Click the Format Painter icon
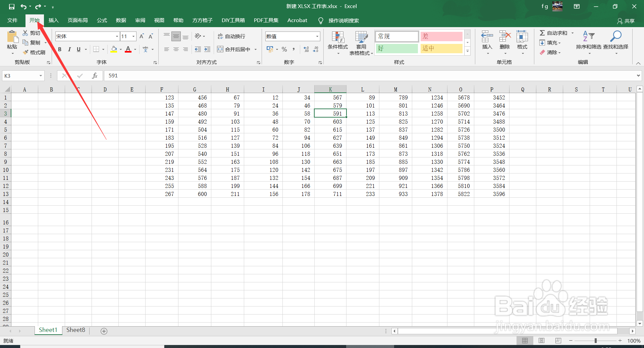Screen dimensions: 644x348 click(x=26, y=52)
